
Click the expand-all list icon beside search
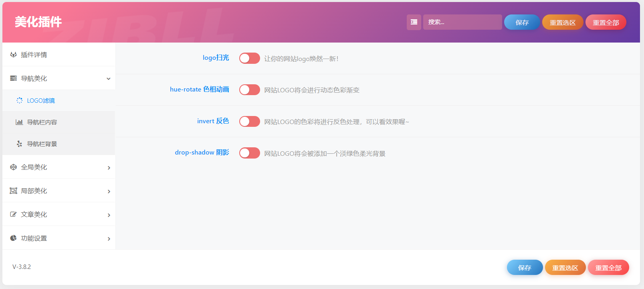pos(414,22)
